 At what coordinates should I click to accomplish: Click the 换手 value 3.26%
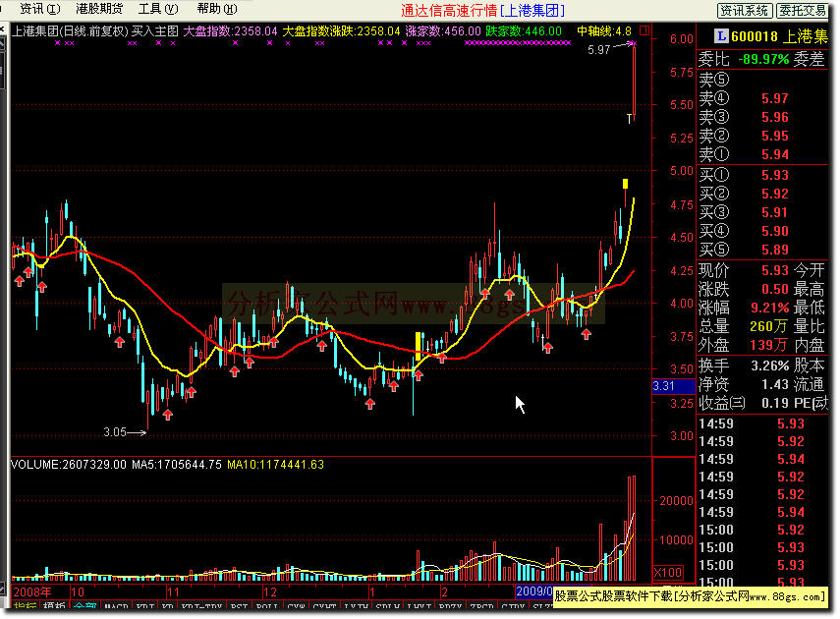coord(770,366)
